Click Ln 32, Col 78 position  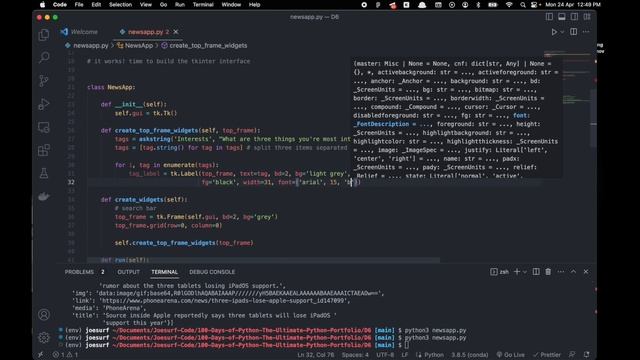pyautogui.click(x=316, y=355)
